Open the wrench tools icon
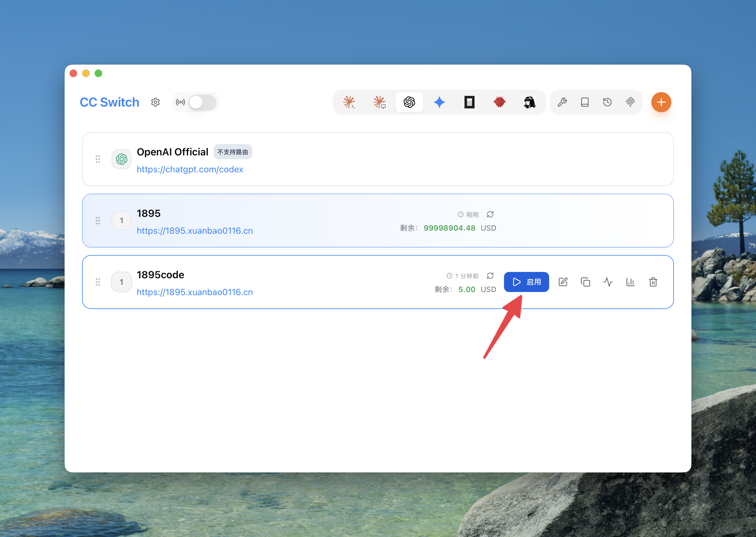 pos(562,102)
